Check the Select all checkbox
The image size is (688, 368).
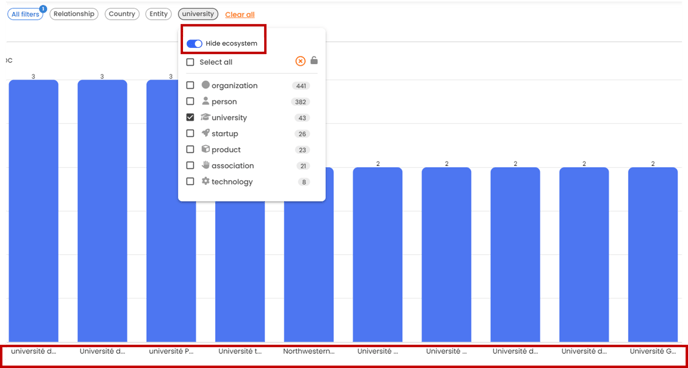tap(190, 62)
